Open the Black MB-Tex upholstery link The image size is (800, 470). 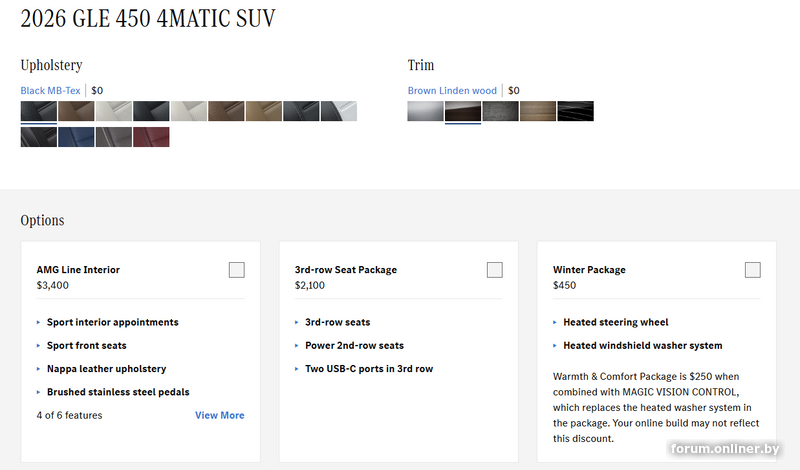(51, 91)
